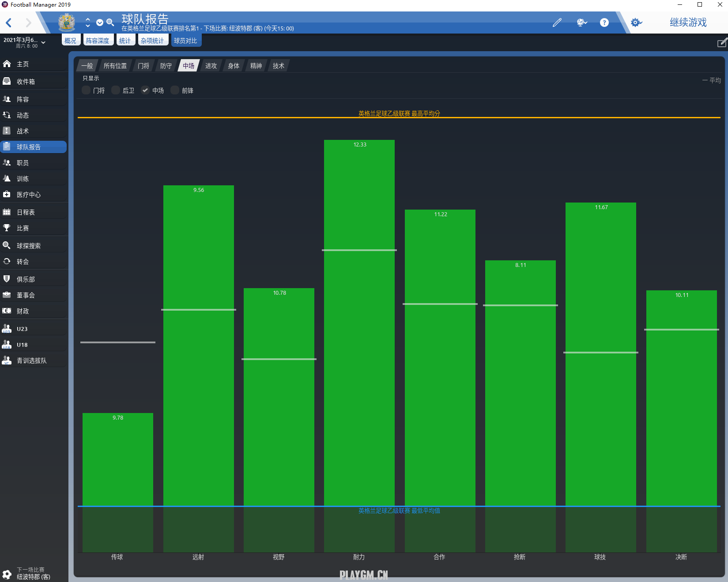Open U18 team in sidebar

pos(34,345)
